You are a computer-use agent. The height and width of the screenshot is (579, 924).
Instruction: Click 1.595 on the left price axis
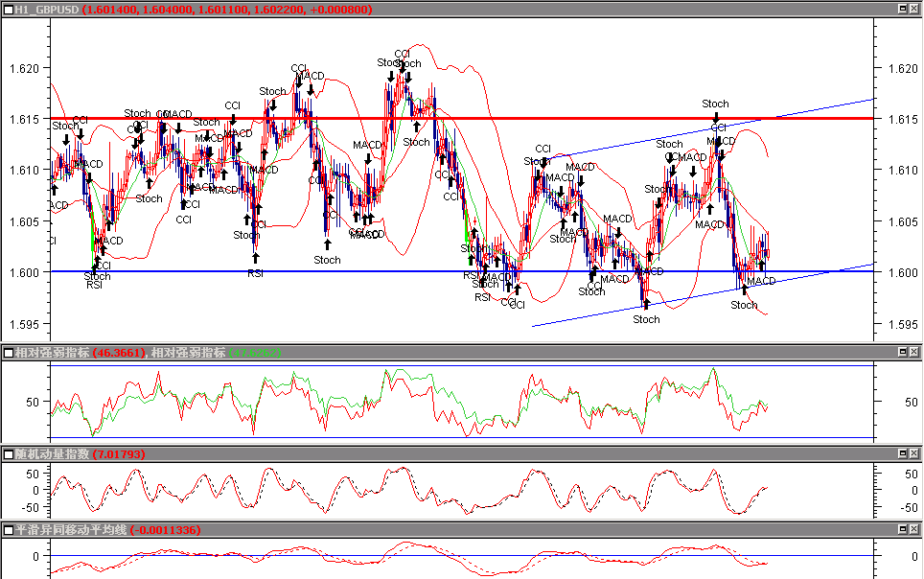coord(24,324)
